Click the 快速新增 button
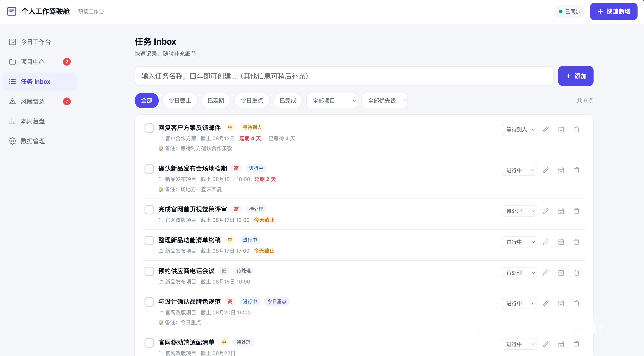Screen dimensions: 644x356 coord(614,11)
